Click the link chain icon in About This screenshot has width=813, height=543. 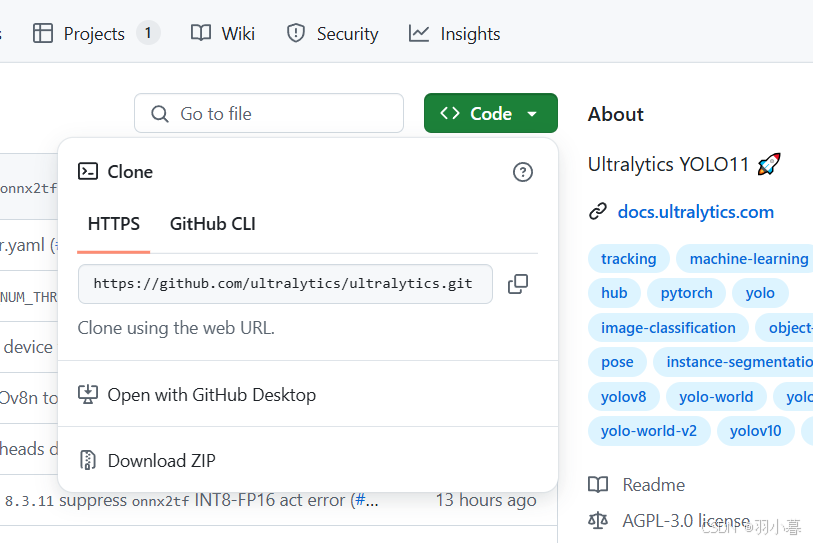pos(598,212)
